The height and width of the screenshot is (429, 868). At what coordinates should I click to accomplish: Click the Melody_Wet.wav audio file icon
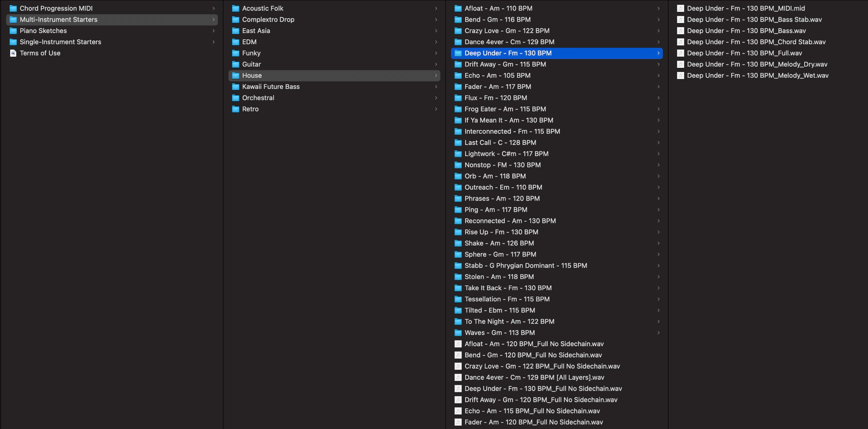point(680,76)
